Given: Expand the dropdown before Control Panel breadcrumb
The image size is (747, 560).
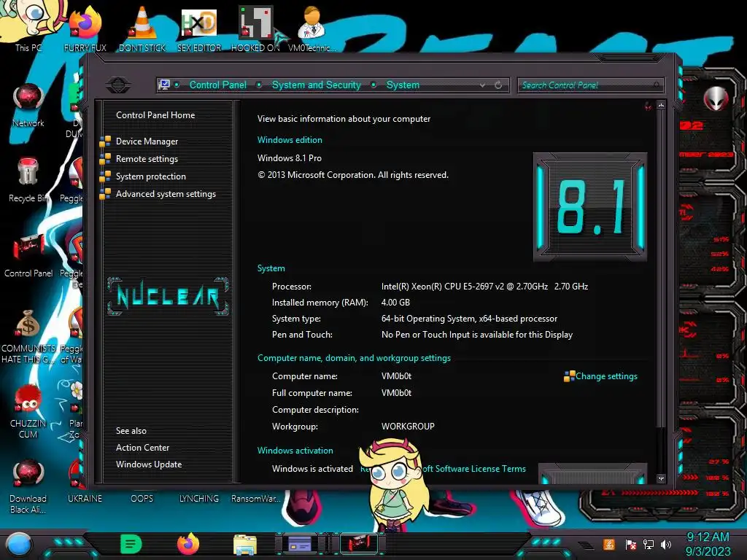Looking at the screenshot, I should [x=177, y=85].
